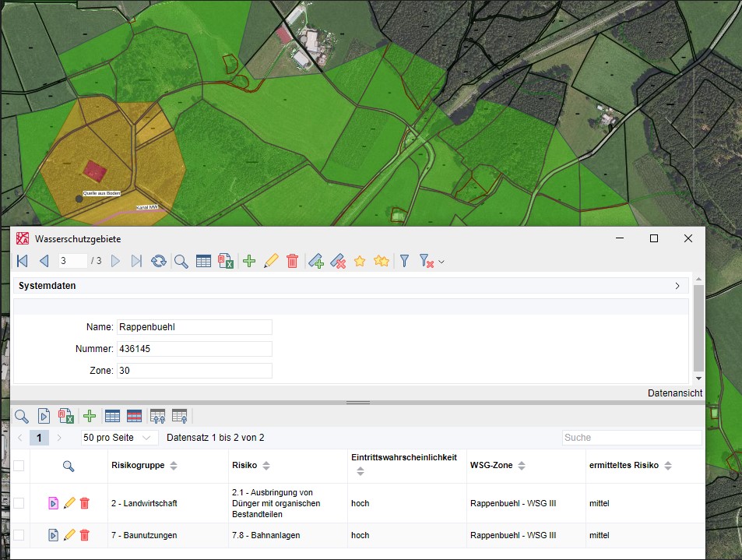
Task: Click the pencil edit-record icon in toolbar
Action: point(271,261)
